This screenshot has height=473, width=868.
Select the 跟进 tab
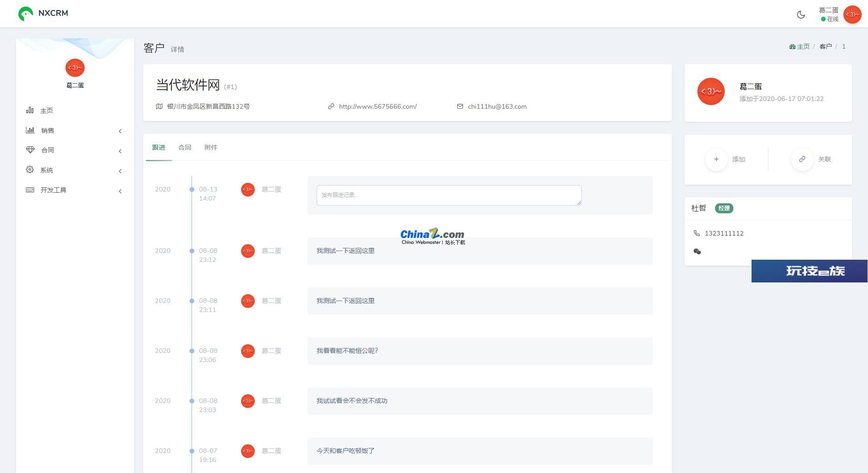(x=158, y=147)
